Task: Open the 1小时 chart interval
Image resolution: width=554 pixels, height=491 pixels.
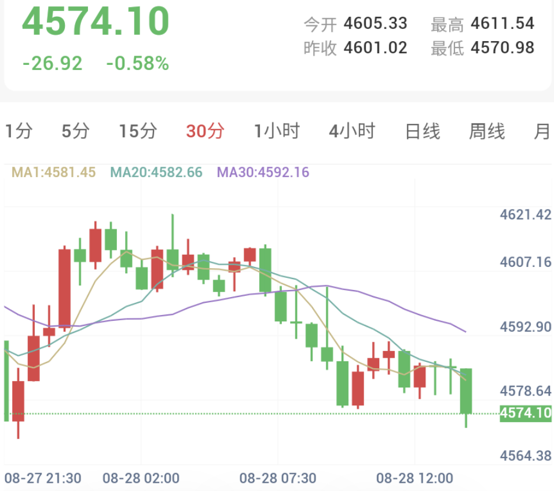Action: (277, 131)
